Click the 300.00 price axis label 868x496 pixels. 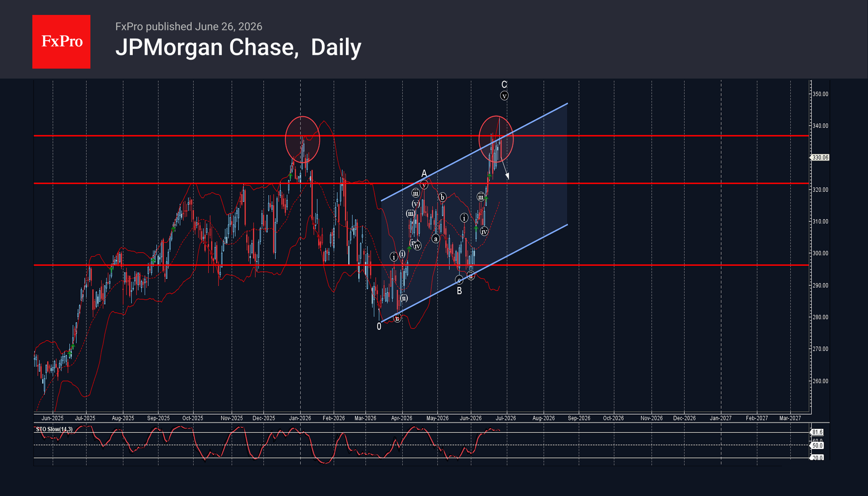(x=820, y=253)
